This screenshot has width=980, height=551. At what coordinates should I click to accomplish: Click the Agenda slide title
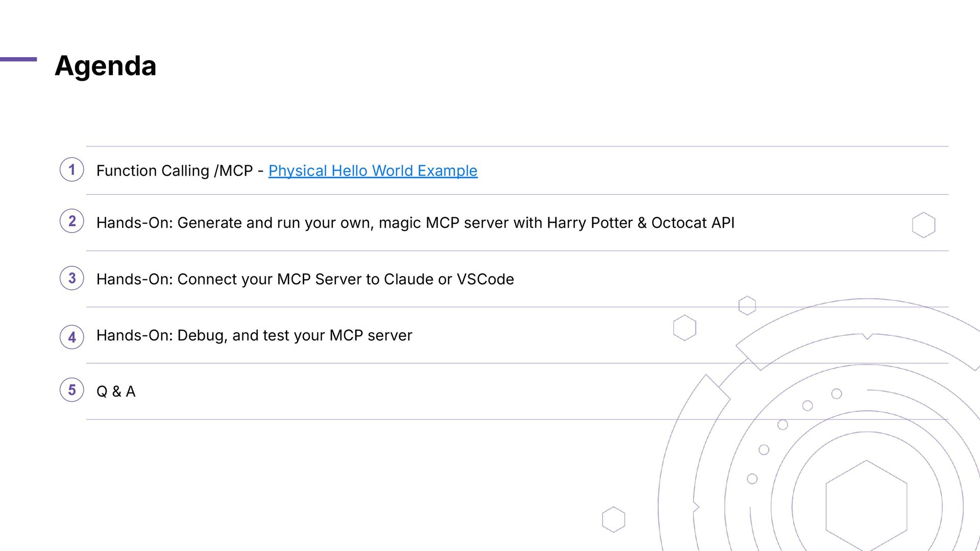(106, 66)
